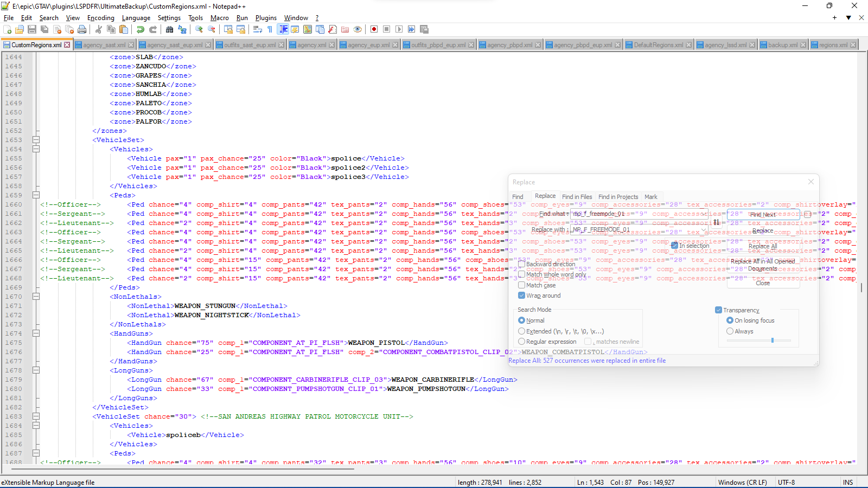Uncheck the Wrap around option
The image size is (868, 488).
click(x=522, y=296)
